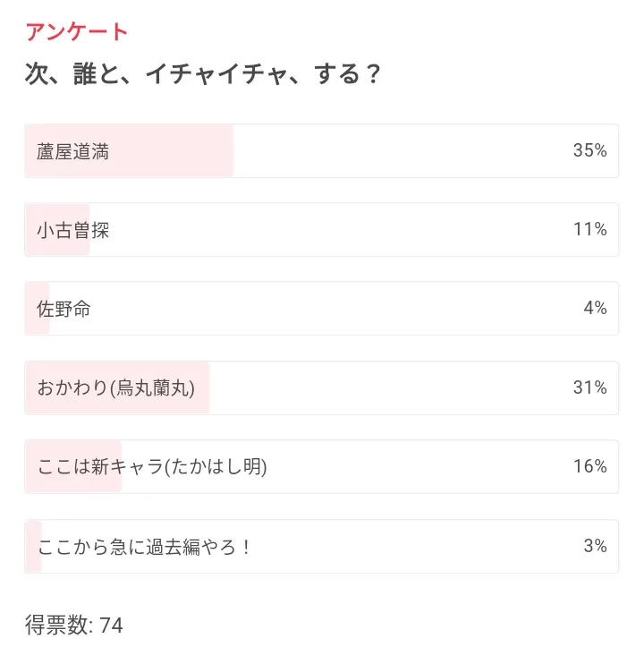This screenshot has height=664, width=644.
Task: Click the 11% result label
Action: click(x=589, y=230)
